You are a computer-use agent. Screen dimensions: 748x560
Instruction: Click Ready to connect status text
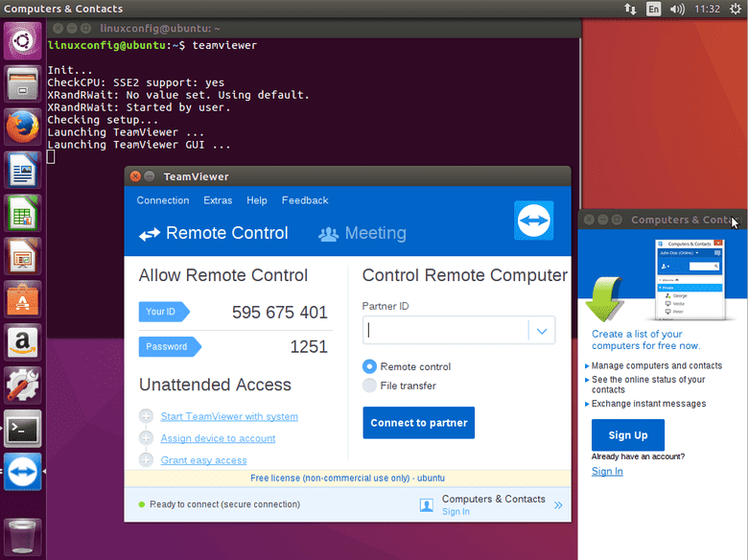point(224,504)
